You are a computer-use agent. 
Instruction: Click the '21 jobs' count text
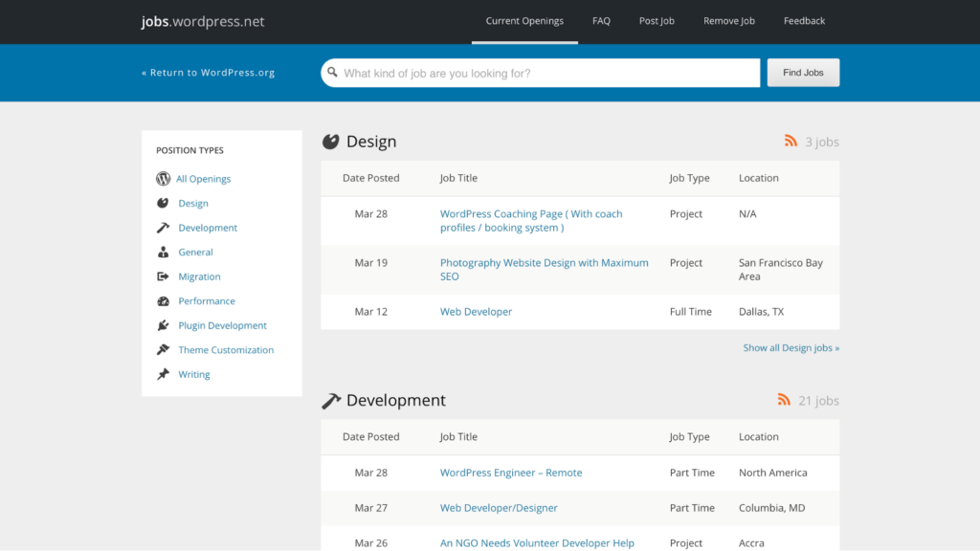[818, 401]
